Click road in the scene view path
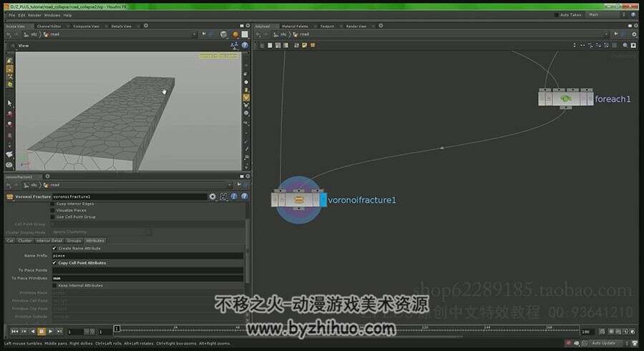This screenshot has width=644, height=351. coord(54,34)
